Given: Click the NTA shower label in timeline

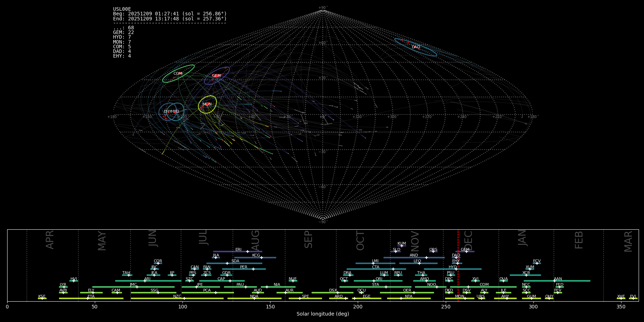Looking at the screenshot, I should [409, 297].
